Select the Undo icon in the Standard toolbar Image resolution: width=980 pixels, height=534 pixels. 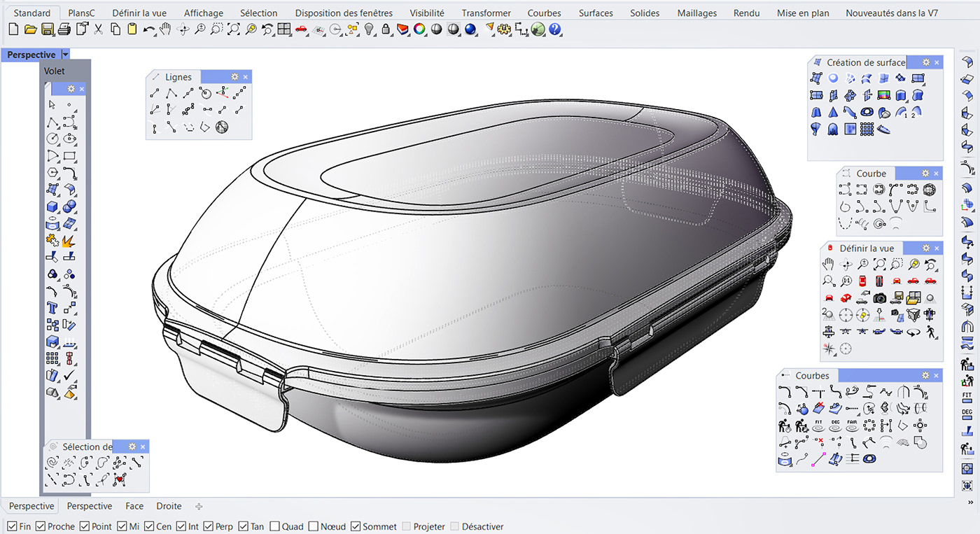click(x=148, y=29)
